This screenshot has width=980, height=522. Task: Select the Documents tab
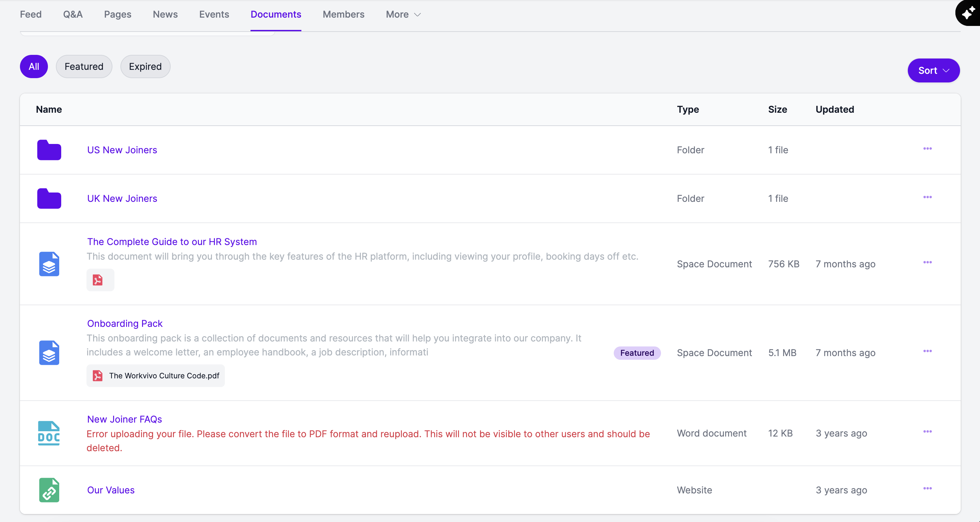coord(276,14)
